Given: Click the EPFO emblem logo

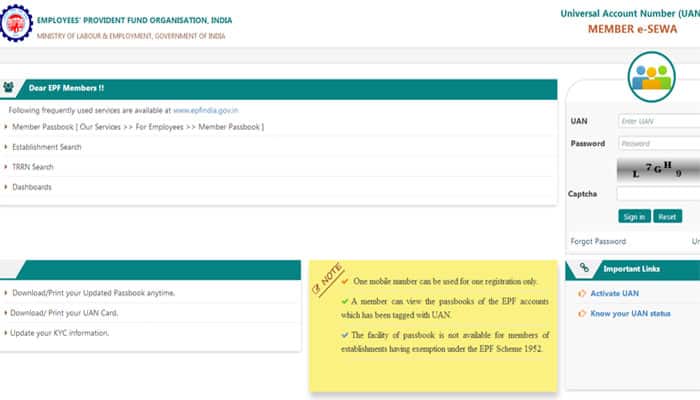Looking at the screenshot, I should pos(16,23).
